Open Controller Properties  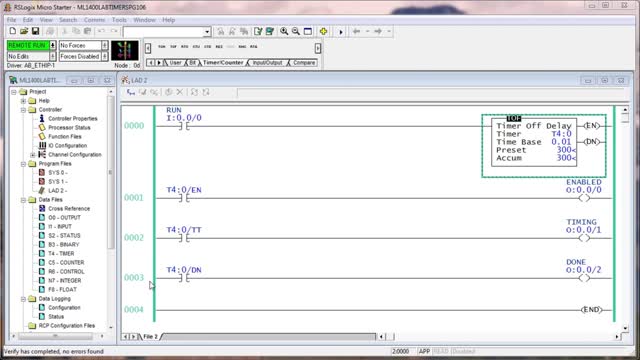(x=73, y=118)
